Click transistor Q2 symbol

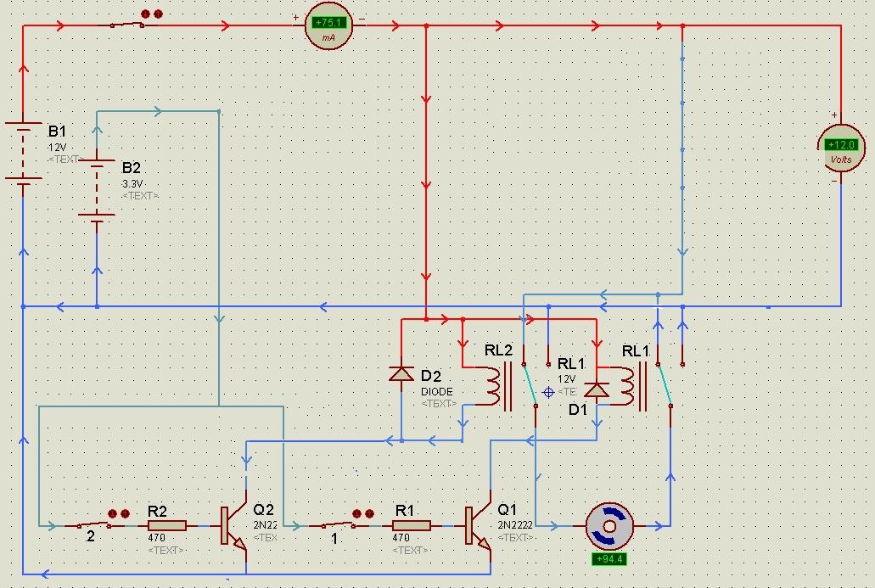click(x=233, y=526)
